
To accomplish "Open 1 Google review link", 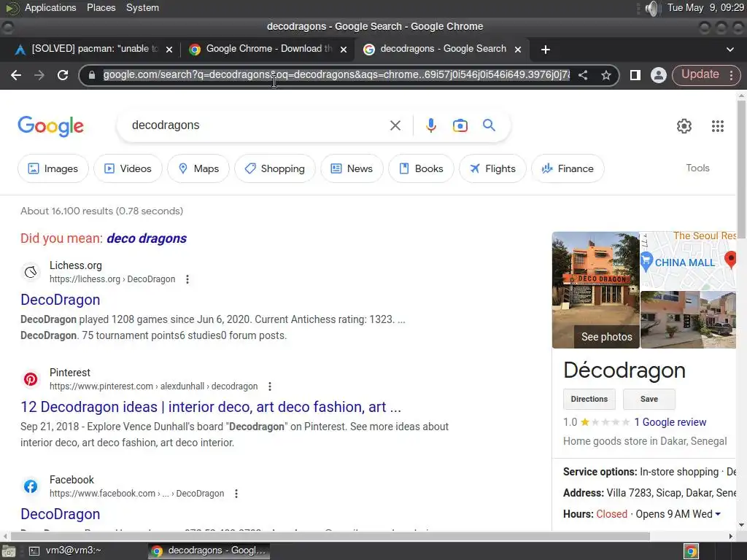I will tap(670, 422).
